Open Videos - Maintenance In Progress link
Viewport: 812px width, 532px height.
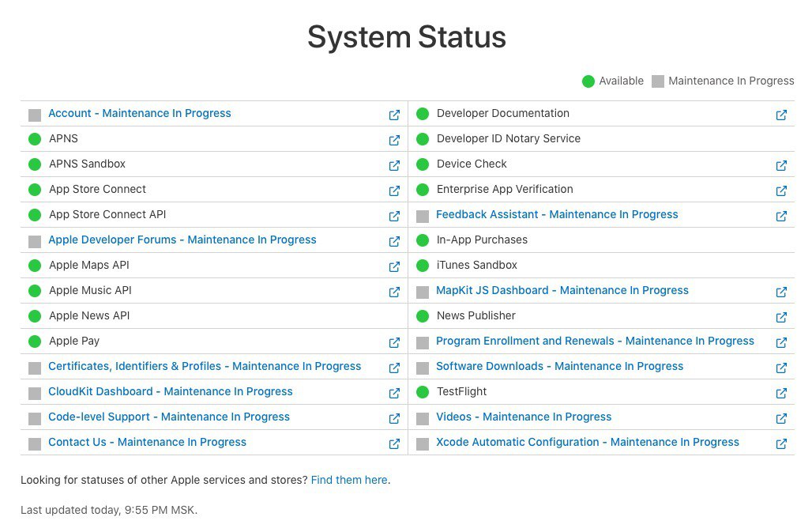pos(524,417)
